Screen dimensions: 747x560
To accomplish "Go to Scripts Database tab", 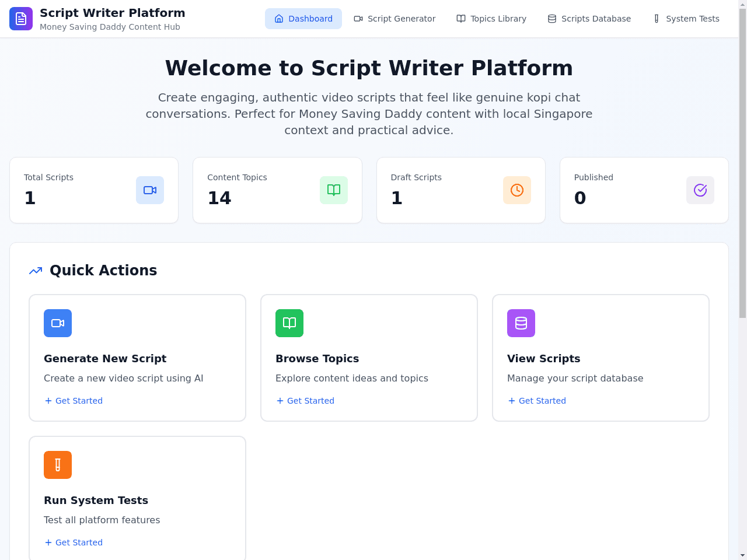I will [x=589, y=19].
